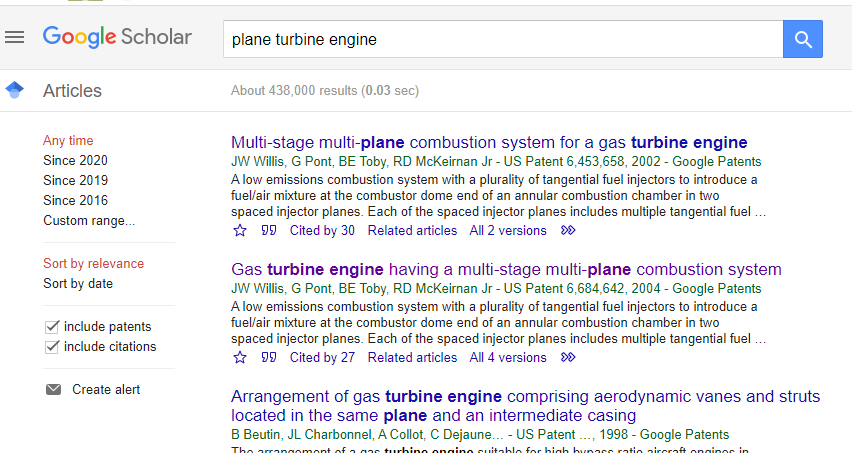Open the hamburger menu icon
This screenshot has height=453, width=852.
pyautogui.click(x=14, y=38)
